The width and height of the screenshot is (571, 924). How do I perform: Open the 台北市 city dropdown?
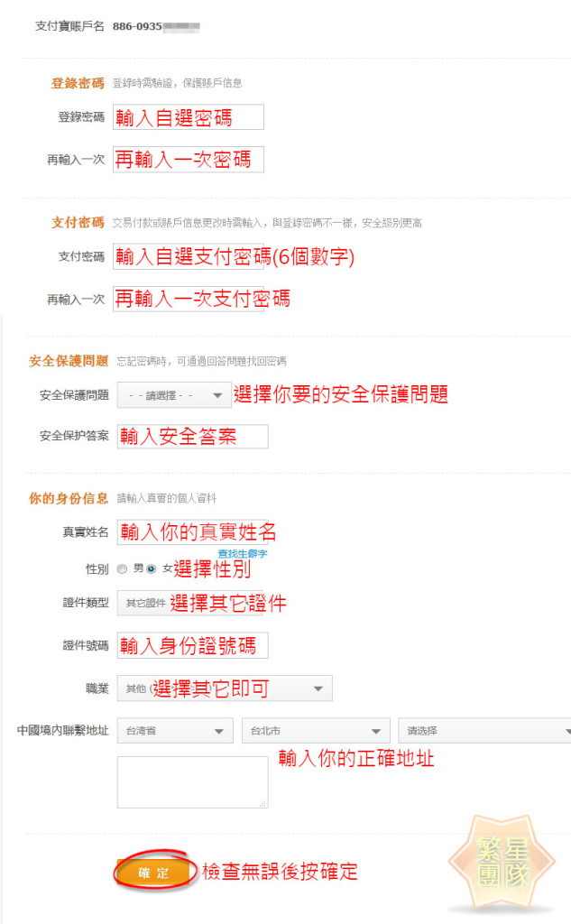pos(315,731)
